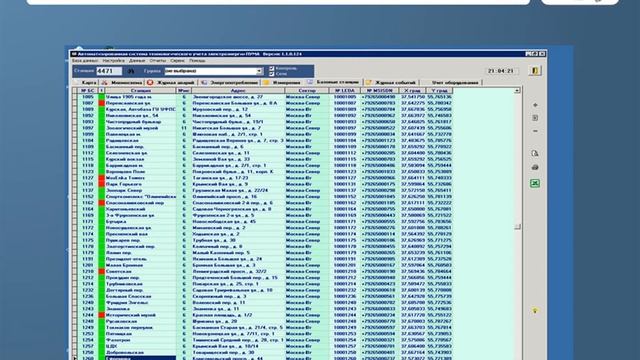Open the Данные menu
The height and width of the screenshot is (360, 640).
137,60
